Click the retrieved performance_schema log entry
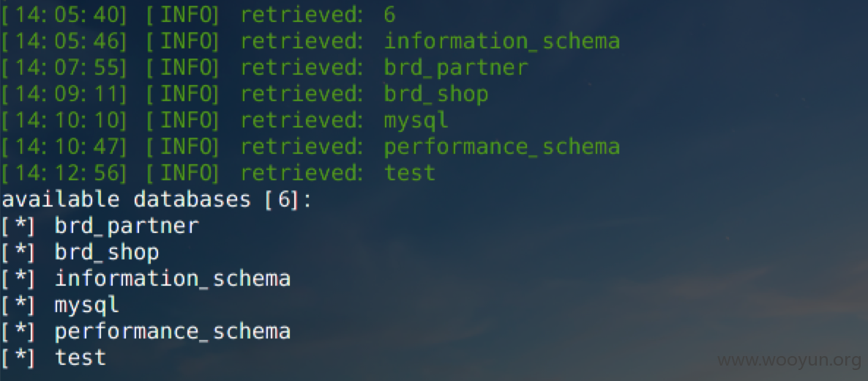This screenshot has width=868, height=381. [310, 147]
